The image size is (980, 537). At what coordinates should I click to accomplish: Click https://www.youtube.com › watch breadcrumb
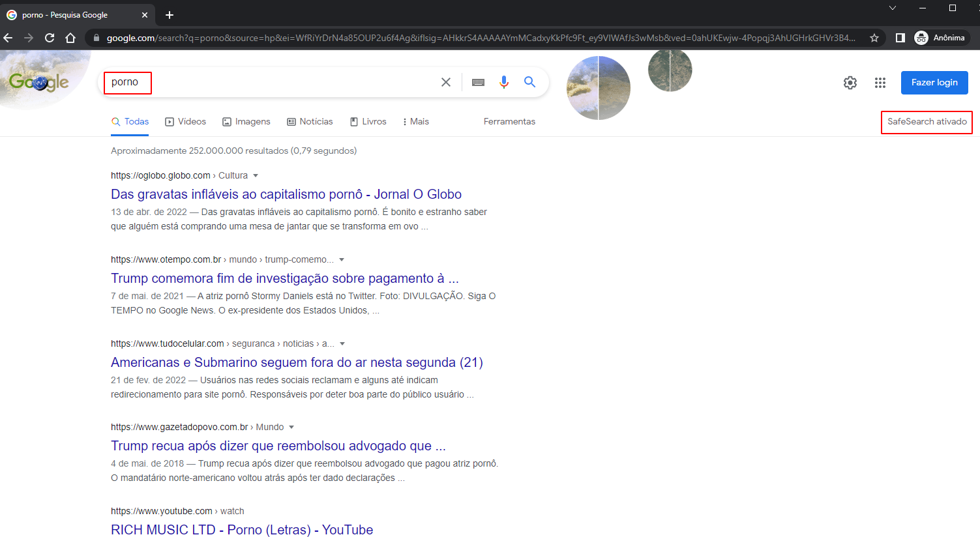click(177, 512)
